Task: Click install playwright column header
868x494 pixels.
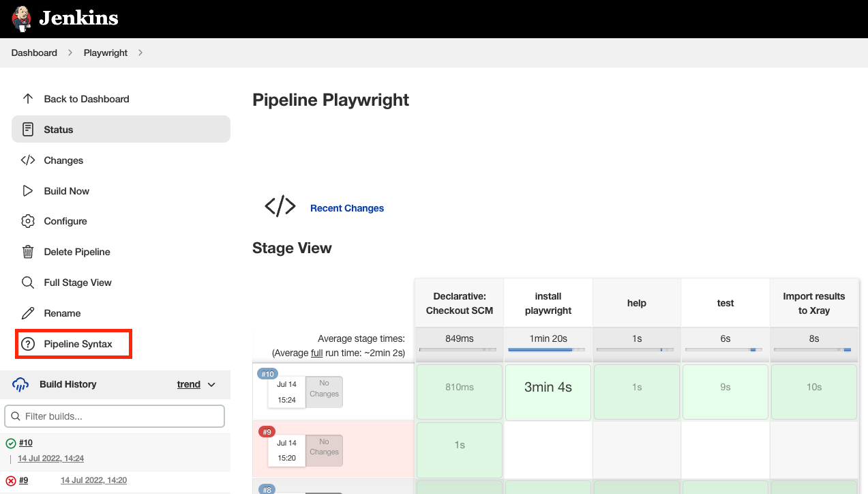Action: pos(548,303)
